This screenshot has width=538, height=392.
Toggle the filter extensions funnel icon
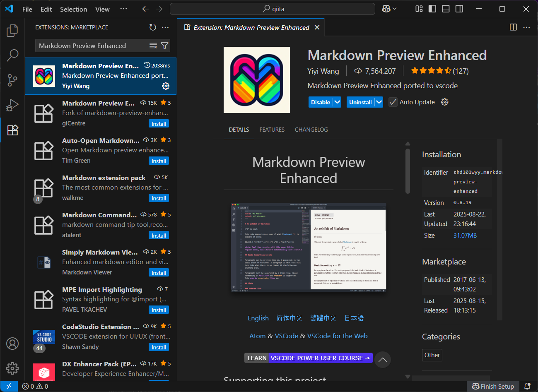pos(164,46)
